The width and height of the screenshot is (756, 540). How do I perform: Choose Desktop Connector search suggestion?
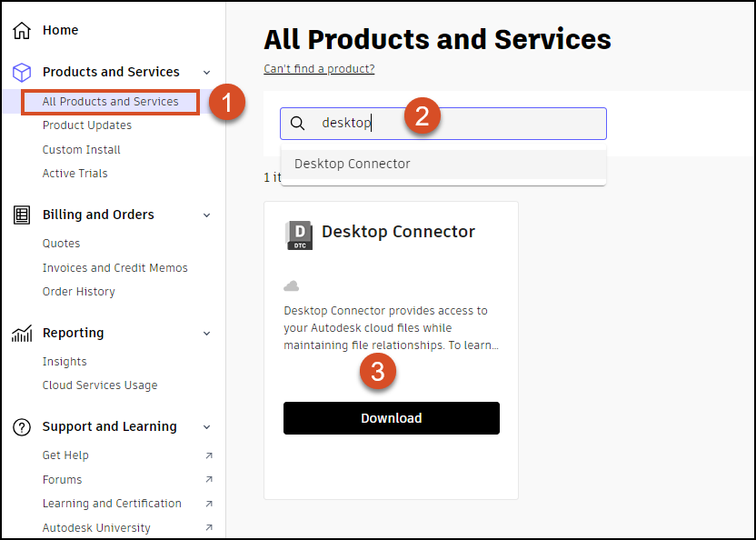coord(353,165)
